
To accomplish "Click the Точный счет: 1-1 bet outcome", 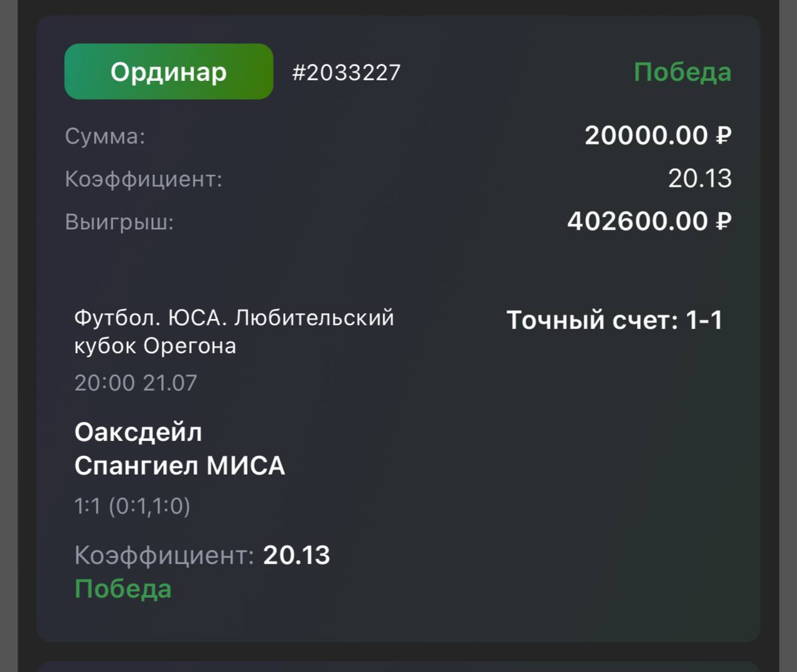I will coord(614,320).
